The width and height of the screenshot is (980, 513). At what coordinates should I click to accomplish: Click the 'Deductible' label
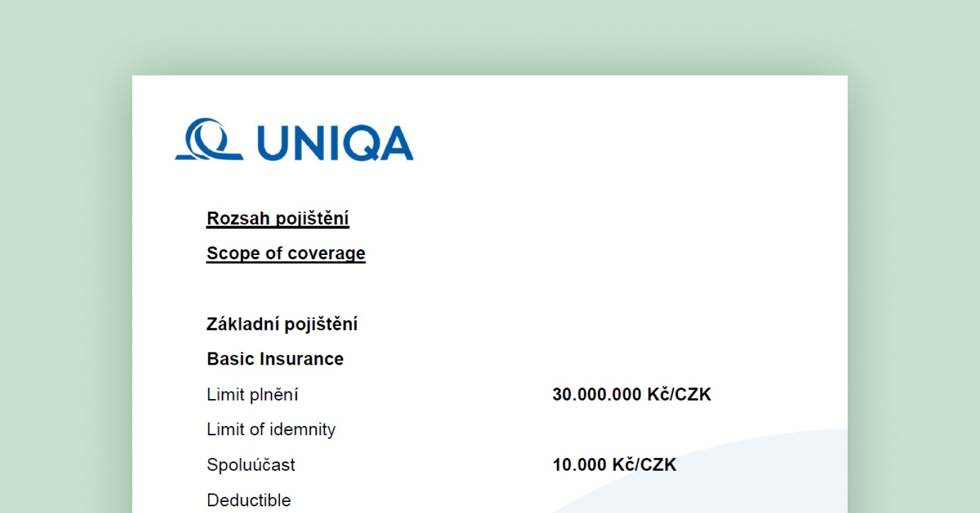pyautogui.click(x=249, y=500)
